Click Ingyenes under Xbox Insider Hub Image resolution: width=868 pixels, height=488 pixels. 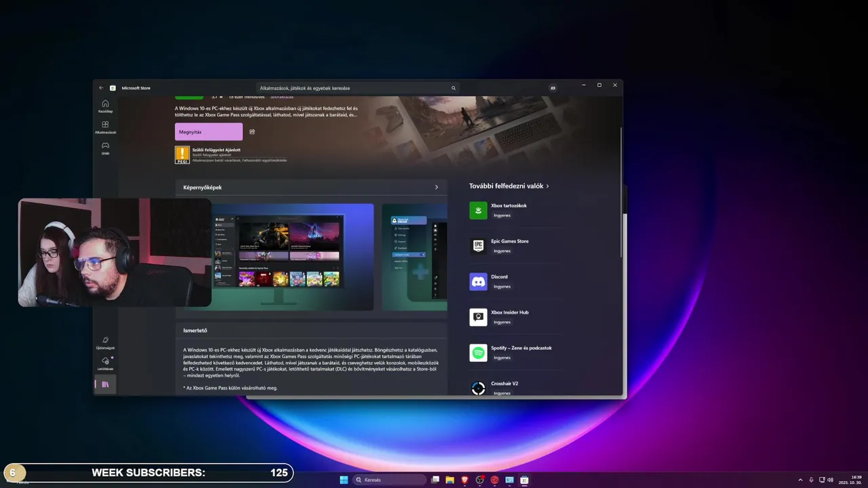tap(502, 322)
